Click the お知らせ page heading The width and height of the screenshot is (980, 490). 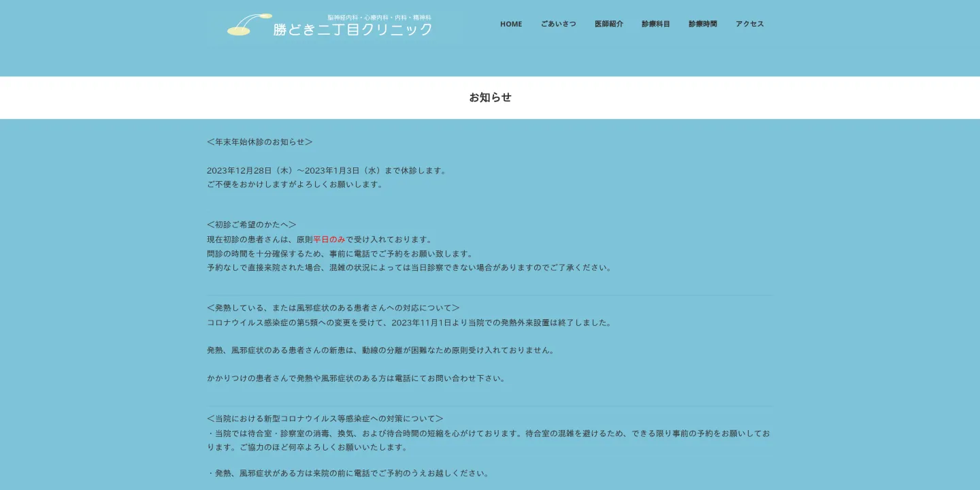point(489,97)
